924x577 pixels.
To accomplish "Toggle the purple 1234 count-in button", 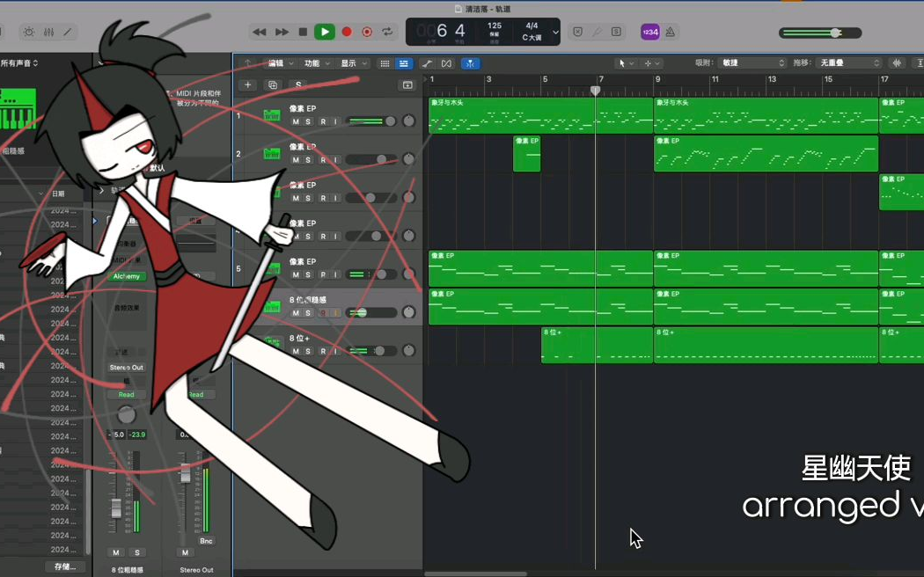I will [x=649, y=32].
